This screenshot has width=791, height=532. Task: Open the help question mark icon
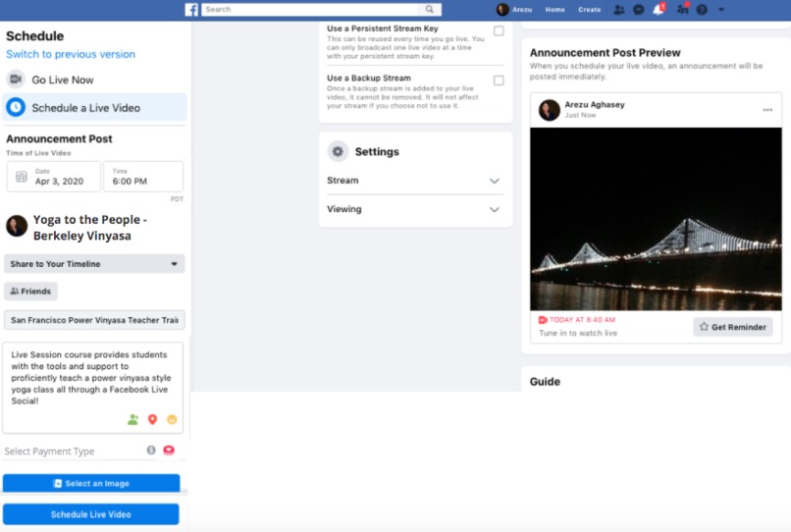click(702, 10)
